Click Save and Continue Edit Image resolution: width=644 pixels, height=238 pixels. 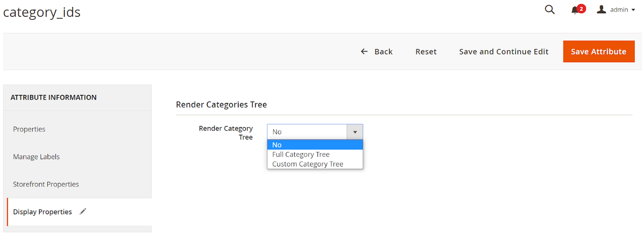[504, 51]
